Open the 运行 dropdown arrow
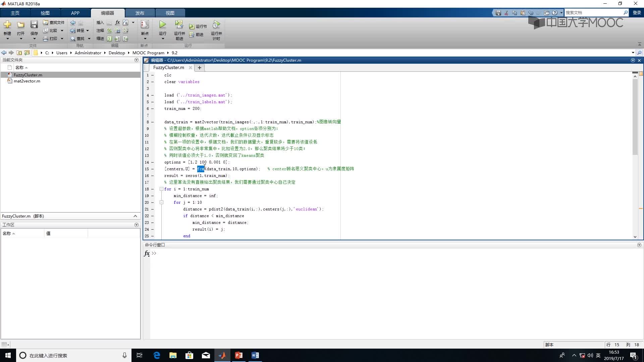 (163, 39)
